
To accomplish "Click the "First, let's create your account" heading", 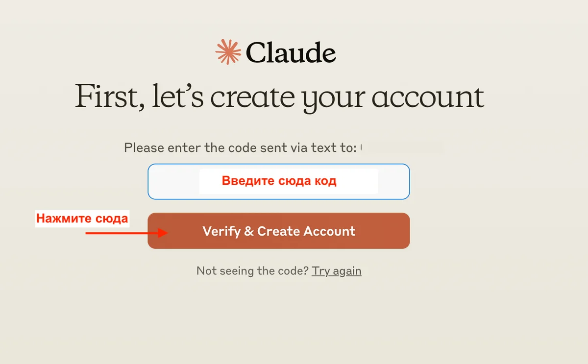I will pyautogui.click(x=279, y=97).
